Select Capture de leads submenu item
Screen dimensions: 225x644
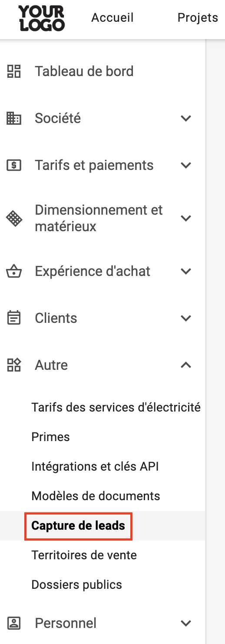point(78,525)
